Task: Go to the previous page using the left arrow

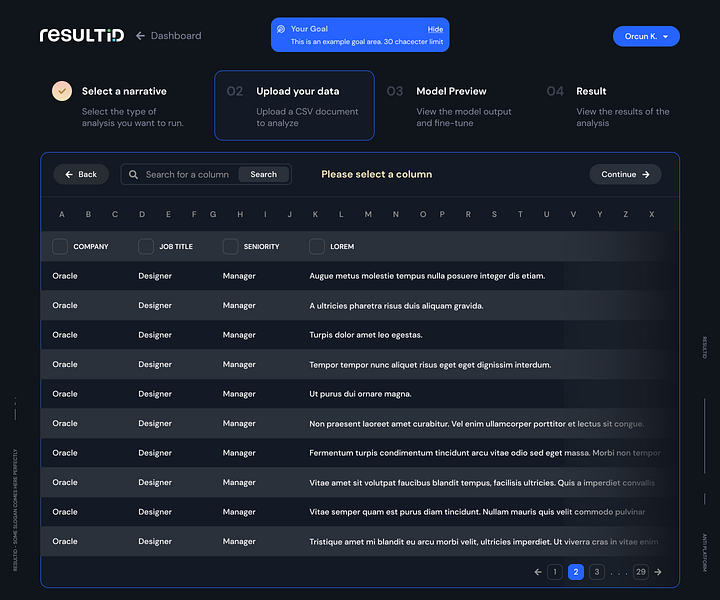Action: pos(538,572)
